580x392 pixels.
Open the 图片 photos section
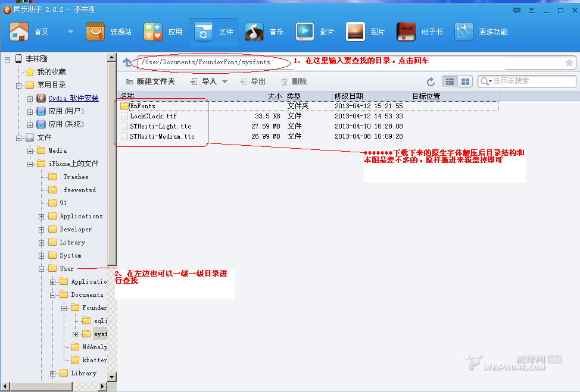(x=366, y=32)
